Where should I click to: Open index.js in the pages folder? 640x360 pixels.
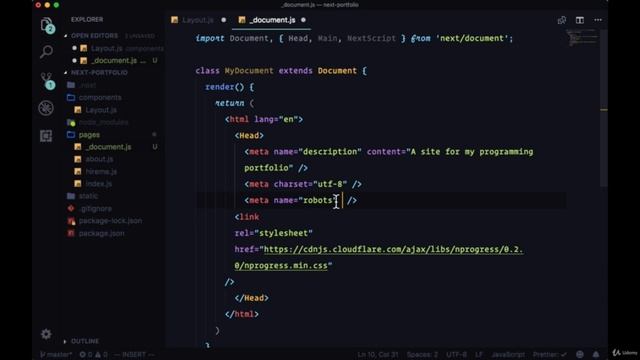click(x=99, y=184)
